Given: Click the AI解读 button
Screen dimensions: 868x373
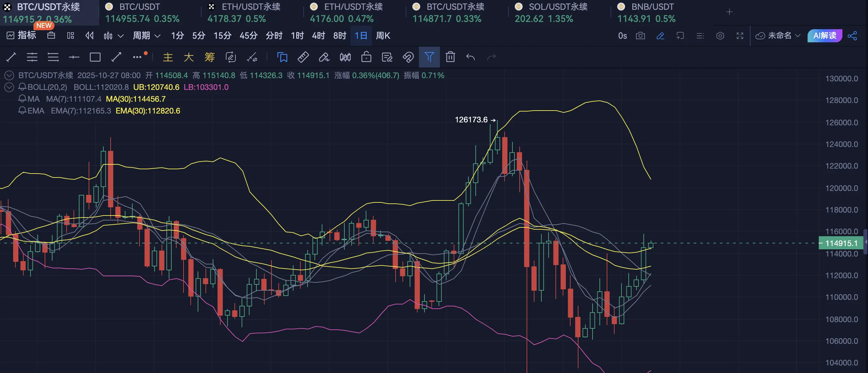Looking at the screenshot, I should pos(824,36).
